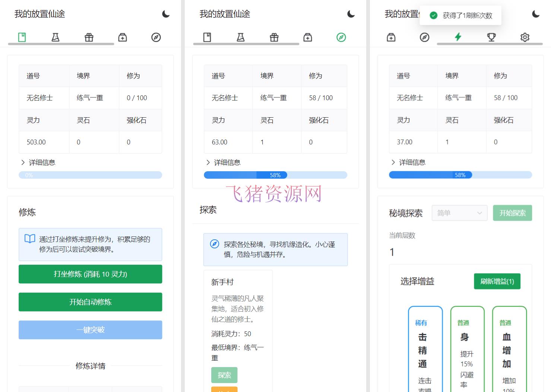This screenshot has height=392, width=551.
Task: Select the 普通 buff 血增加
Action: pos(509,350)
